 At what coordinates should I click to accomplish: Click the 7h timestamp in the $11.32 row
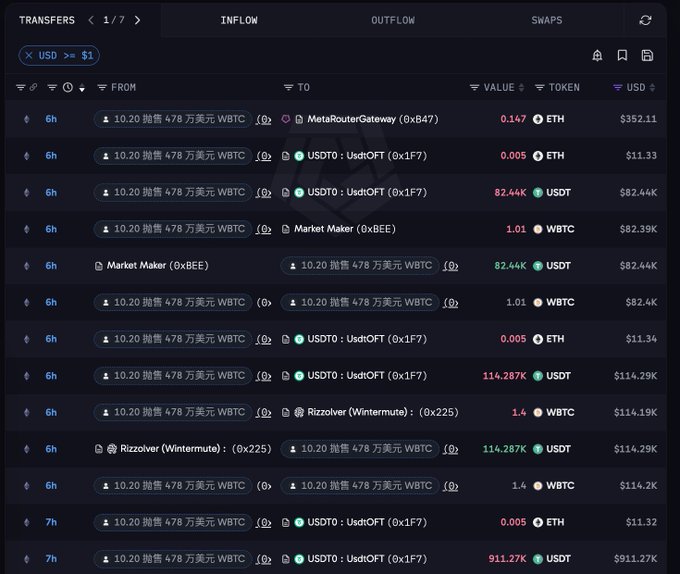tap(51, 522)
